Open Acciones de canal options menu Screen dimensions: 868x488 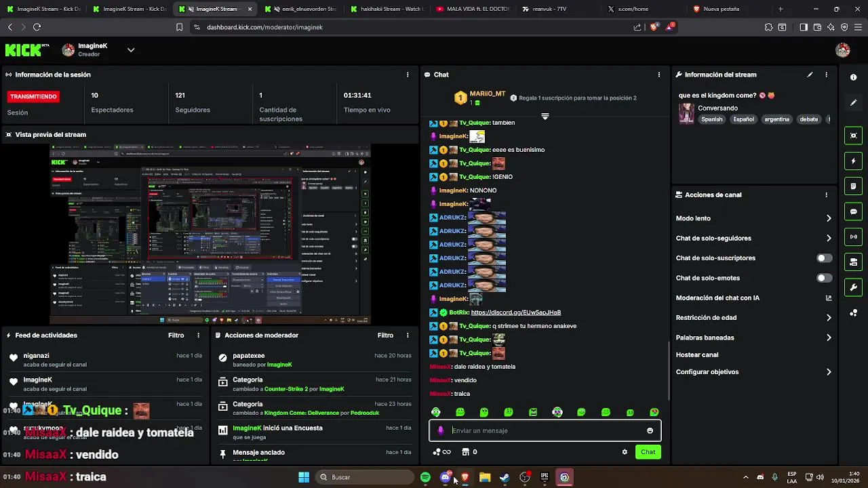coord(826,195)
